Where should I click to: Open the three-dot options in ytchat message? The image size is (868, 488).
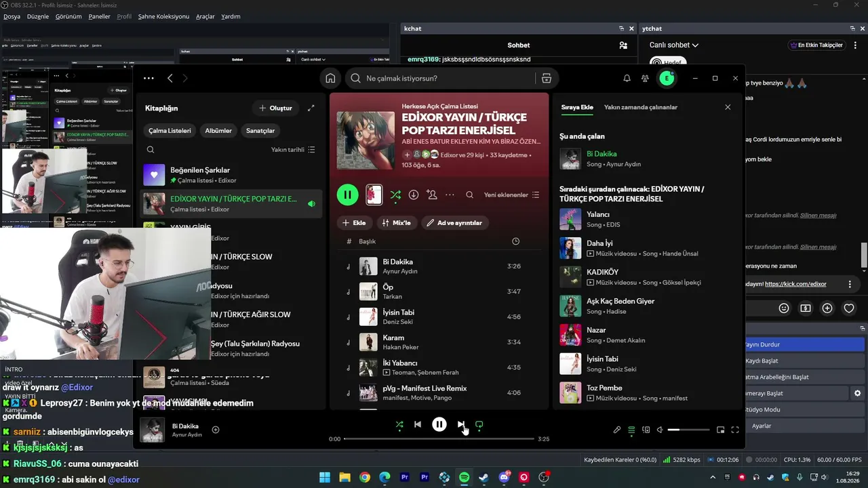(850, 285)
